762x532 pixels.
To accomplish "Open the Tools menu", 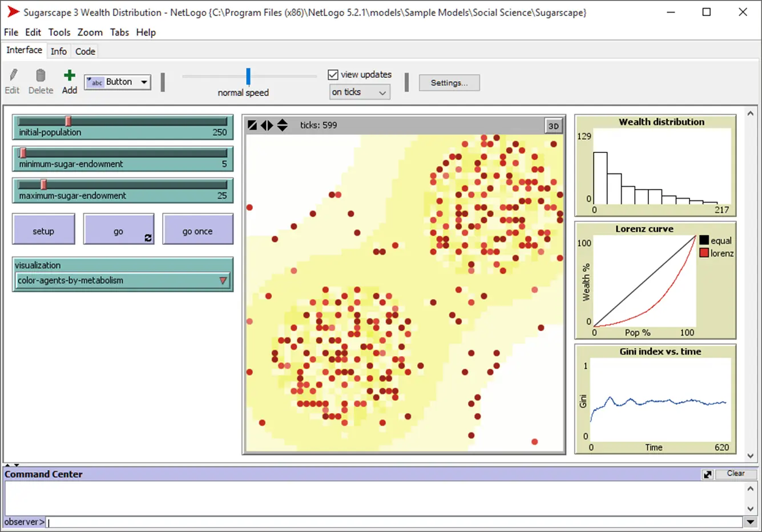I will (x=59, y=33).
